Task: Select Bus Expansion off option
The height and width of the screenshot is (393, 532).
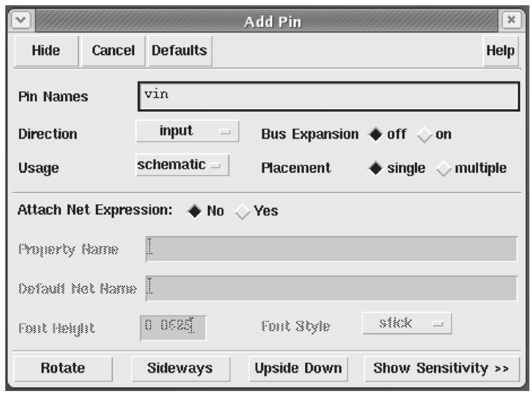Action: coord(375,134)
